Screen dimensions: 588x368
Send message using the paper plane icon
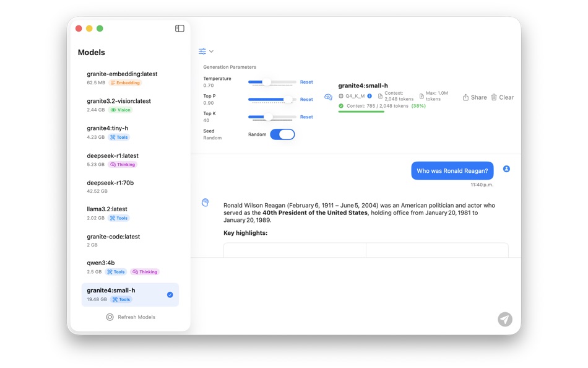[x=505, y=319]
